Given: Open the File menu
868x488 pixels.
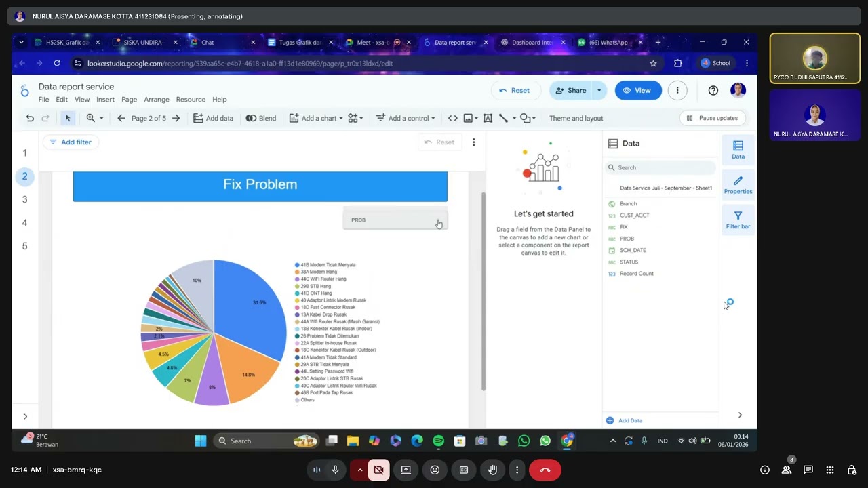Looking at the screenshot, I should (43, 99).
